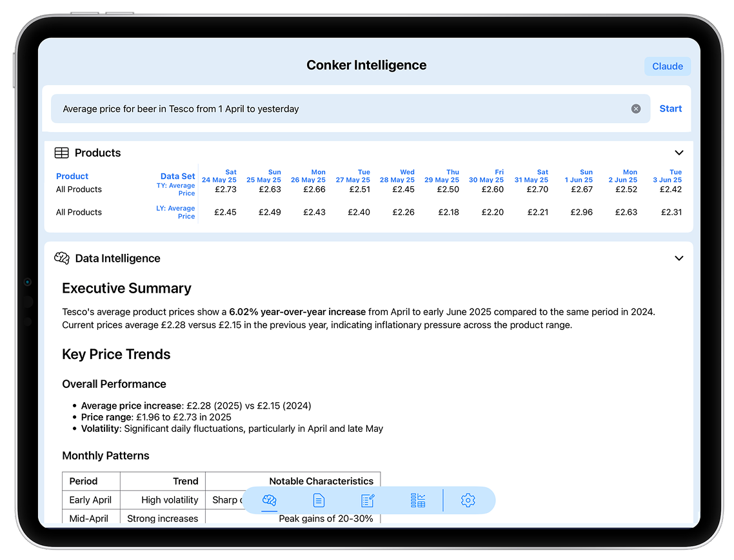The image size is (734, 560).
Task: Open the document page icon in bottom bar
Action: (x=319, y=500)
